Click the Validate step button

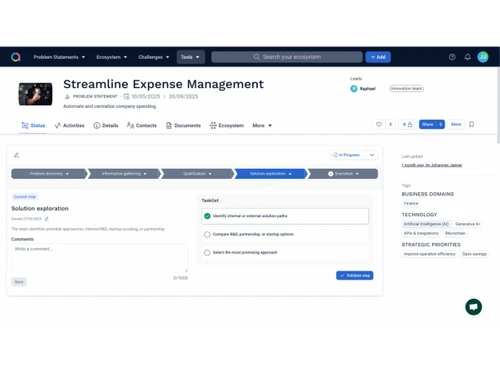355,275
